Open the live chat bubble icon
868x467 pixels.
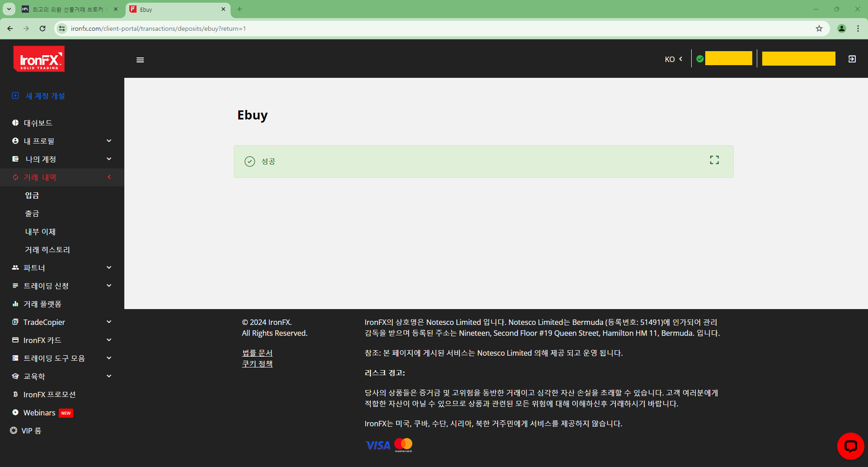pos(850,446)
